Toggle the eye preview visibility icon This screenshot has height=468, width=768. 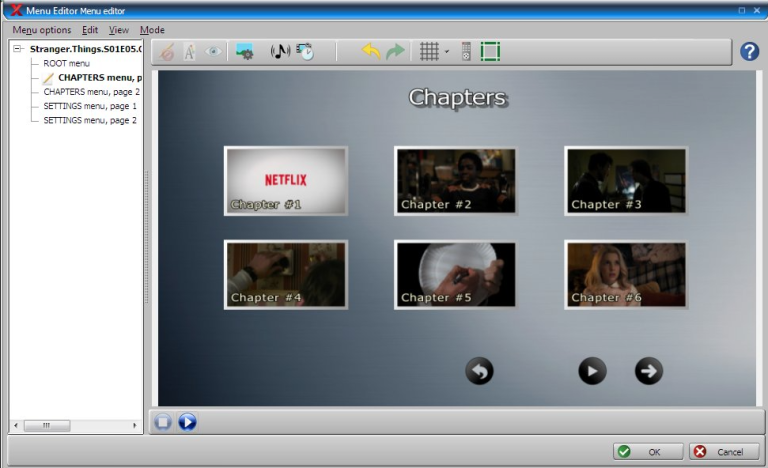(213, 51)
